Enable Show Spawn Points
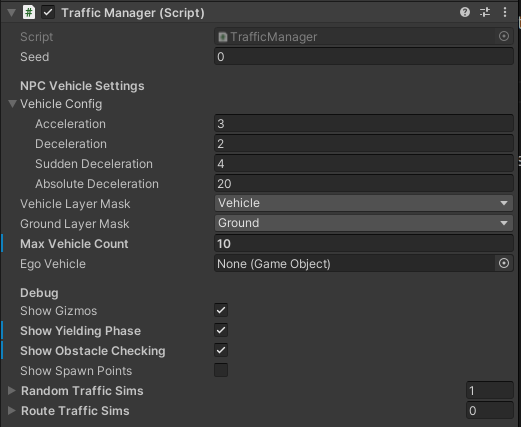This screenshot has height=427, width=521. pos(221,370)
